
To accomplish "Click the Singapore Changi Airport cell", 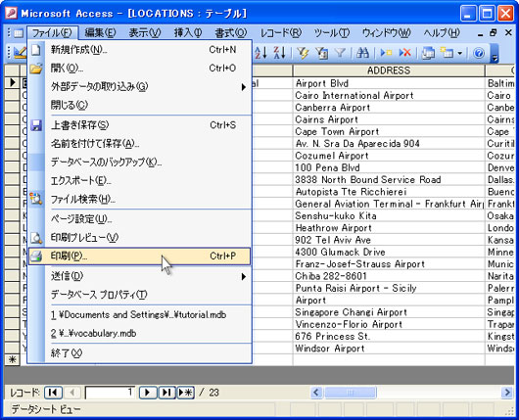I will pos(389,312).
